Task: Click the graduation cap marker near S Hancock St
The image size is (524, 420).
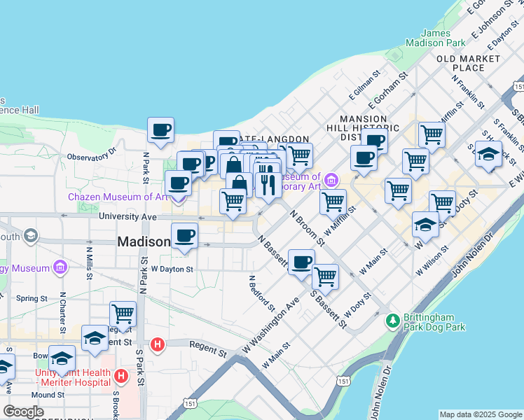Action: pyautogui.click(x=488, y=154)
